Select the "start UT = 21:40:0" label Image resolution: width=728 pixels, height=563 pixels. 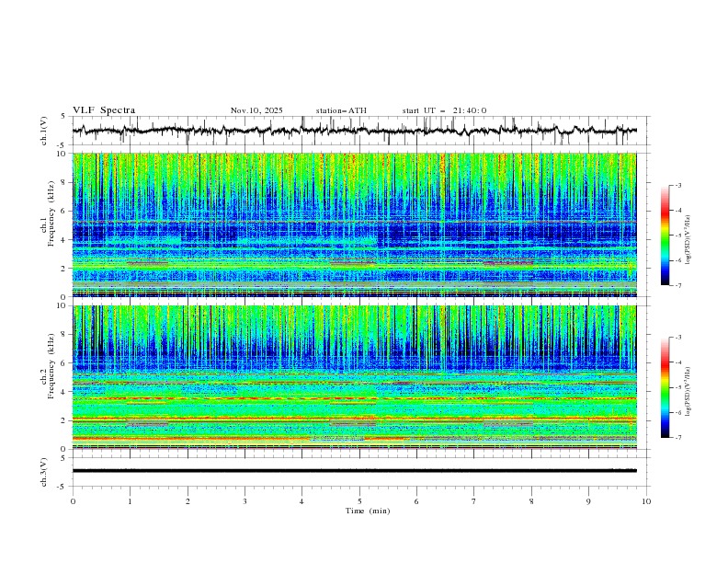444,110
